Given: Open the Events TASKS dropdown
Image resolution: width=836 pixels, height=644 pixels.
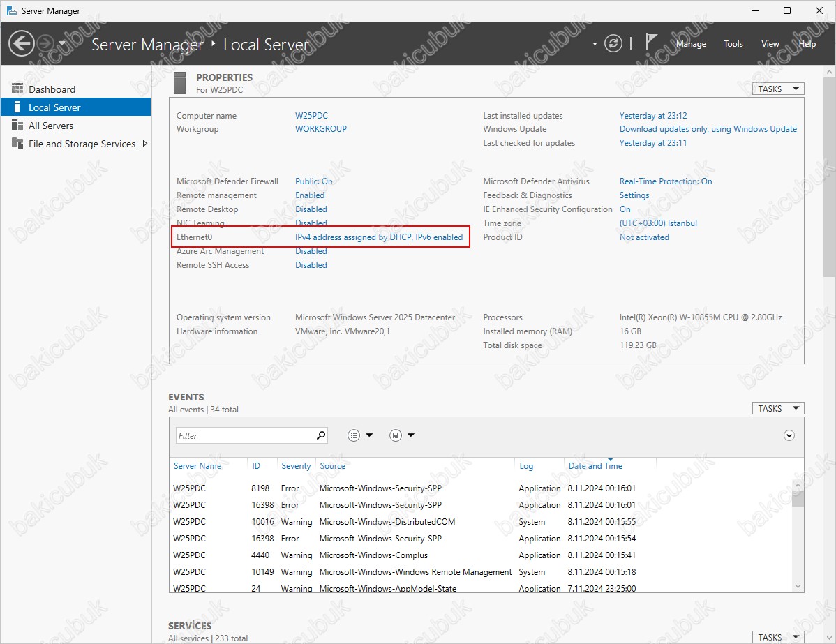Looking at the screenshot, I should 778,409.
